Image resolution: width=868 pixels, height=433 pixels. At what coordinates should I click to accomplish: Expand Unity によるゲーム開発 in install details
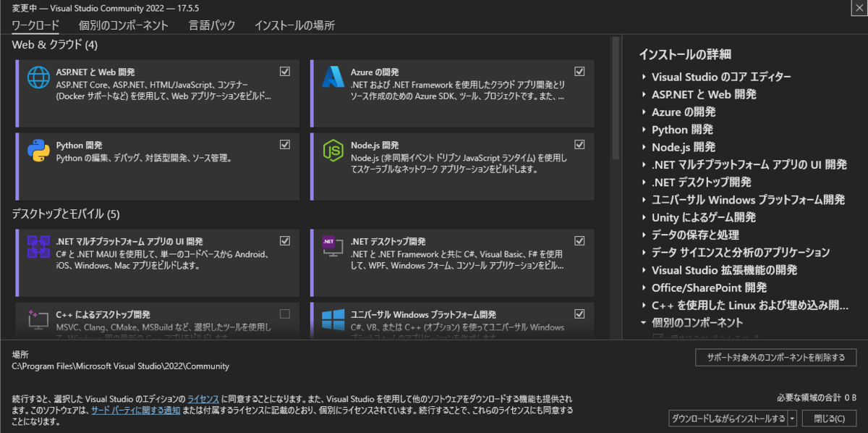[643, 217]
